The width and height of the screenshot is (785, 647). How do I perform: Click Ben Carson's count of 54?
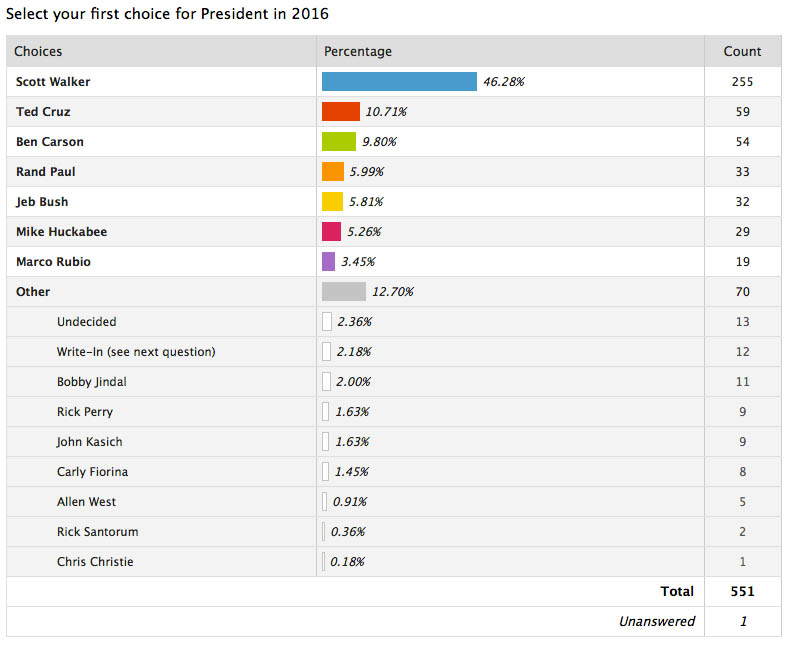[x=742, y=142]
